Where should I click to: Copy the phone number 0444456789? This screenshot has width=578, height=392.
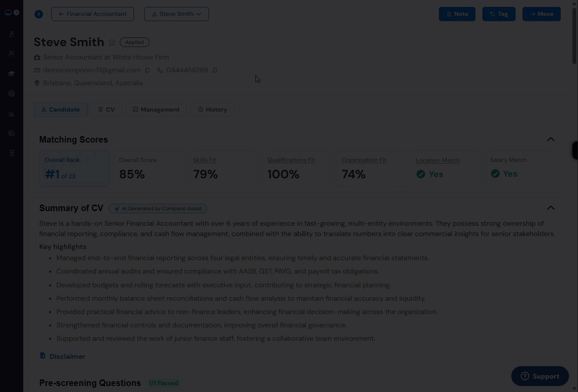(215, 70)
